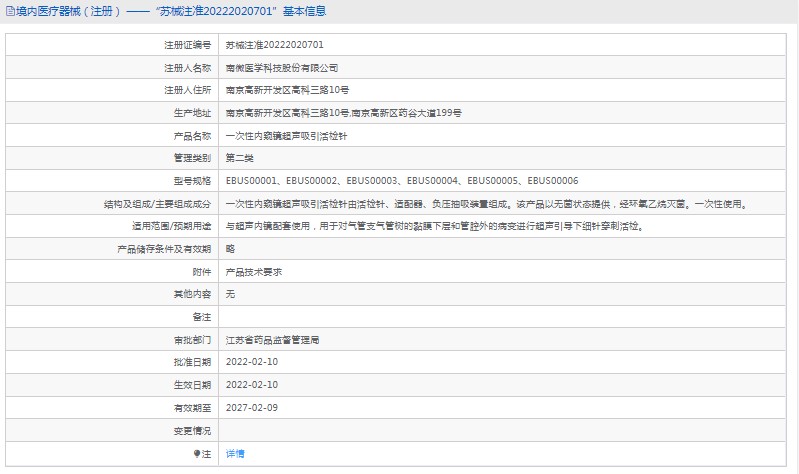Click the 变更情况 row label
799x474 pixels.
tap(192, 430)
